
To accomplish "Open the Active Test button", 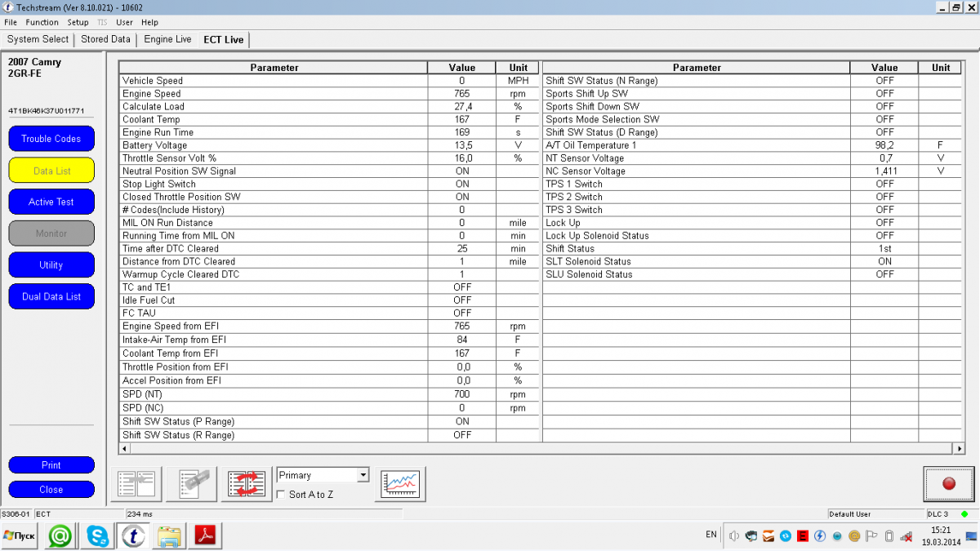I will pos(51,202).
